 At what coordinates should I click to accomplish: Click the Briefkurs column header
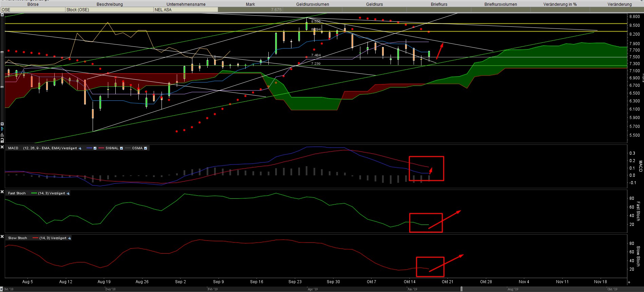(439, 4)
